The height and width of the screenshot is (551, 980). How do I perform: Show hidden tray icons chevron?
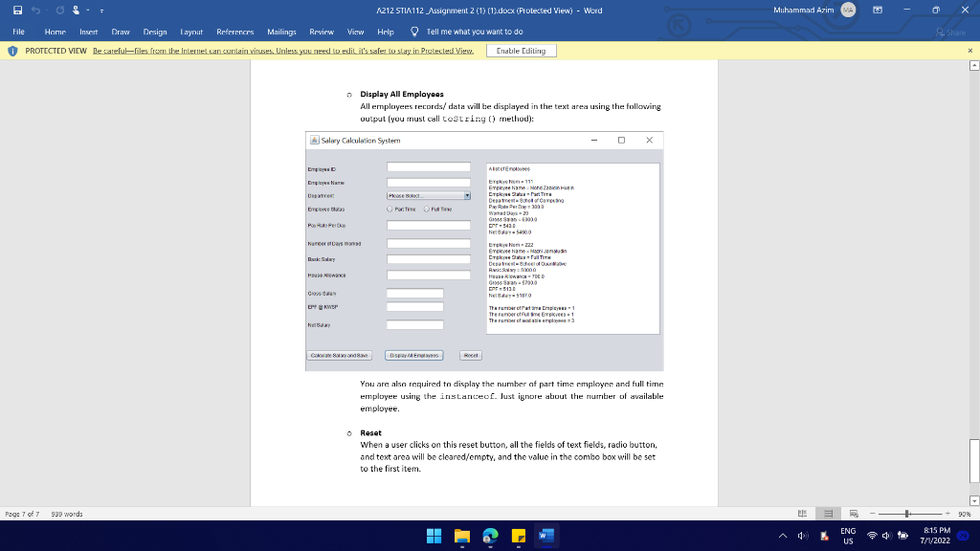point(783,536)
